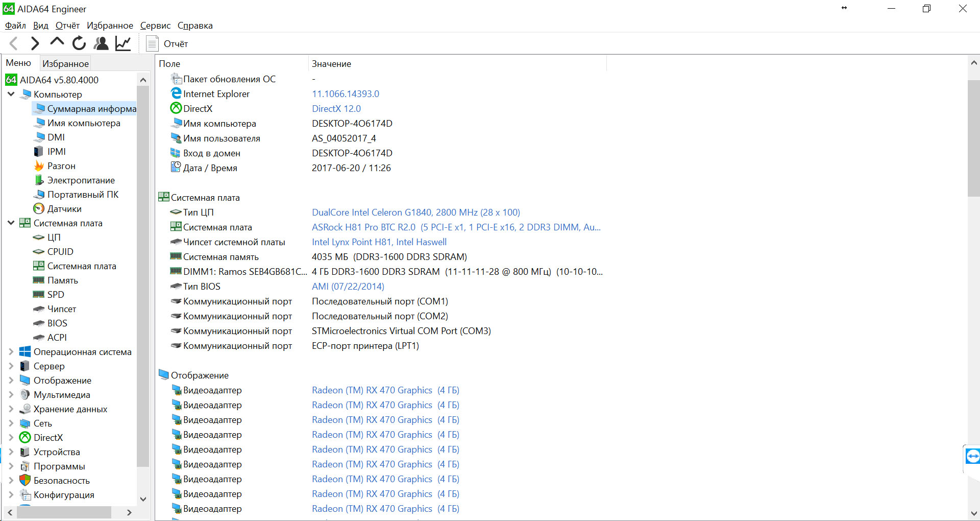Click the tree horizontal scroll-right arrow

point(129,512)
